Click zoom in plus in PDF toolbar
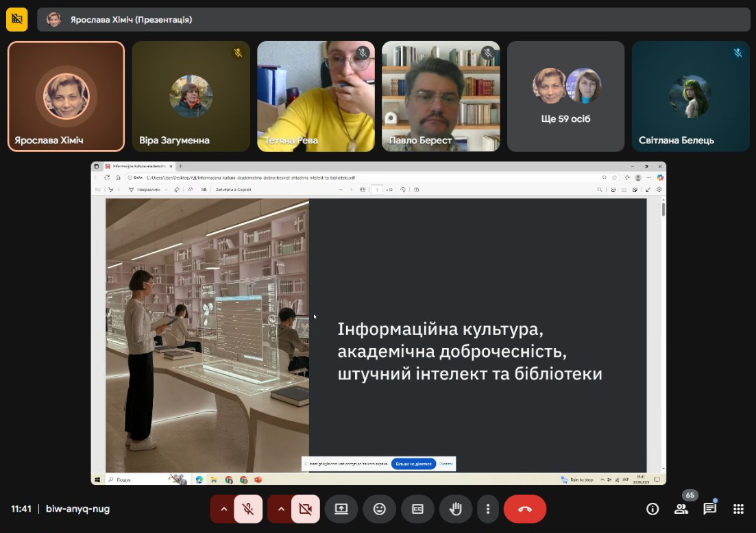Viewport: 756px width, 533px height. click(x=351, y=190)
